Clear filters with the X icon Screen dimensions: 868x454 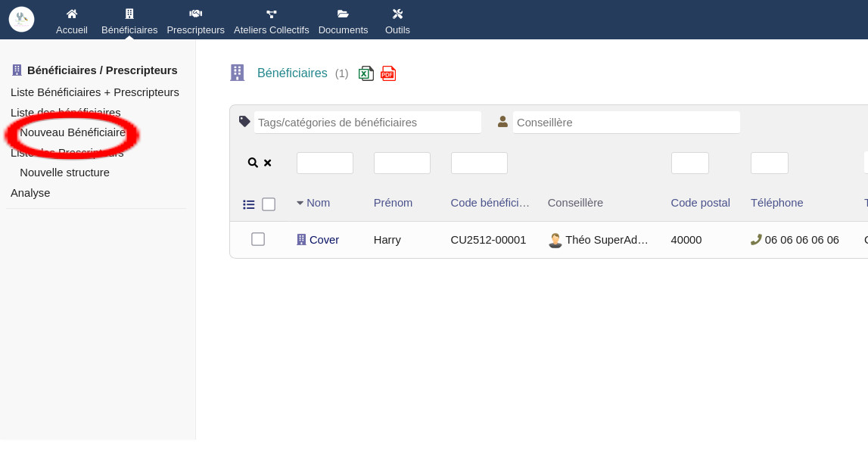click(267, 163)
